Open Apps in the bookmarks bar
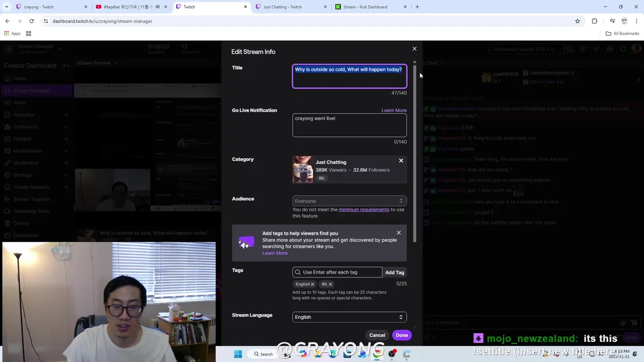The image size is (644, 362). 12,34
